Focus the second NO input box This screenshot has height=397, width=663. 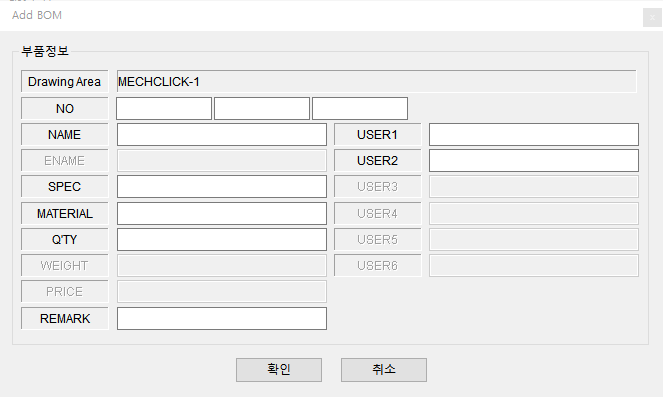262,109
